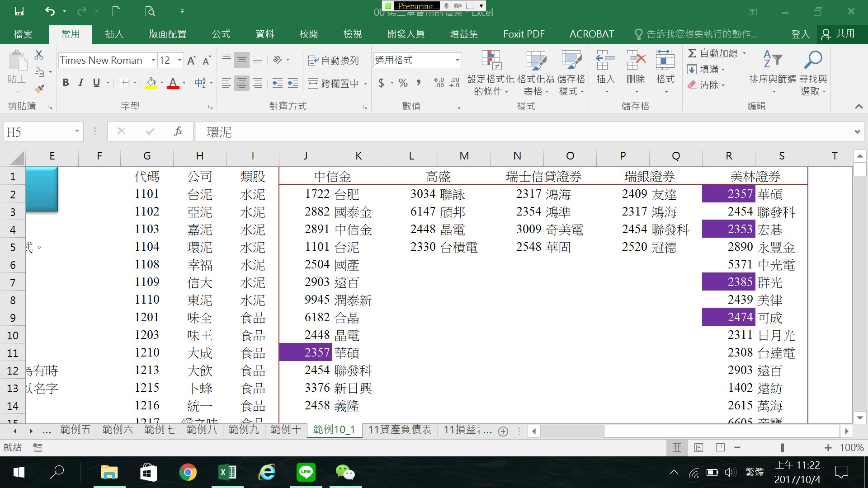Switch to the 插入 Insert tab
This screenshot has height=488, width=868.
tap(114, 34)
